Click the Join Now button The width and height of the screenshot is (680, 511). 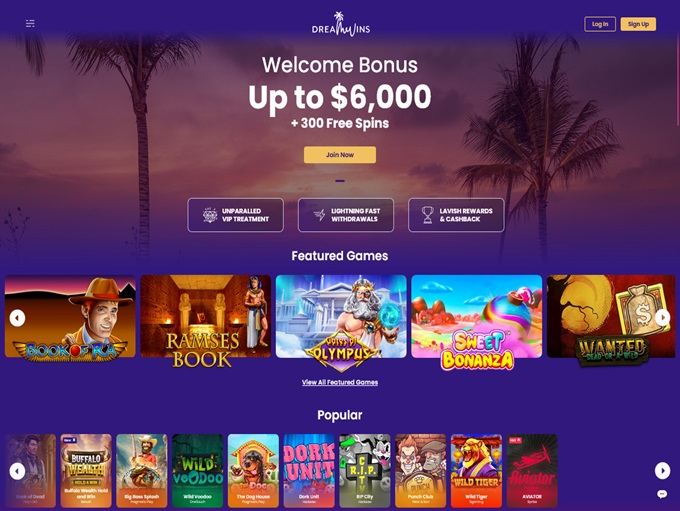click(x=340, y=155)
